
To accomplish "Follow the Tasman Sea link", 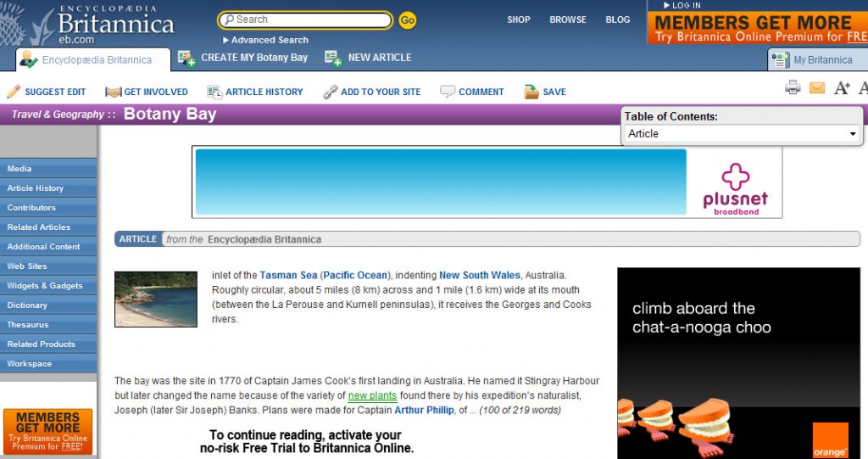I will click(288, 275).
